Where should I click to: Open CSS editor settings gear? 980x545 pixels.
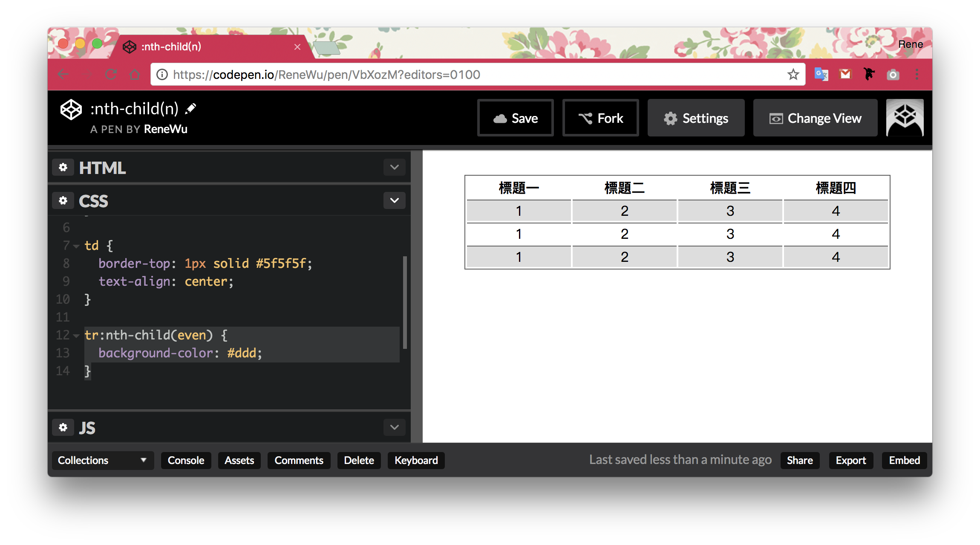(x=63, y=200)
